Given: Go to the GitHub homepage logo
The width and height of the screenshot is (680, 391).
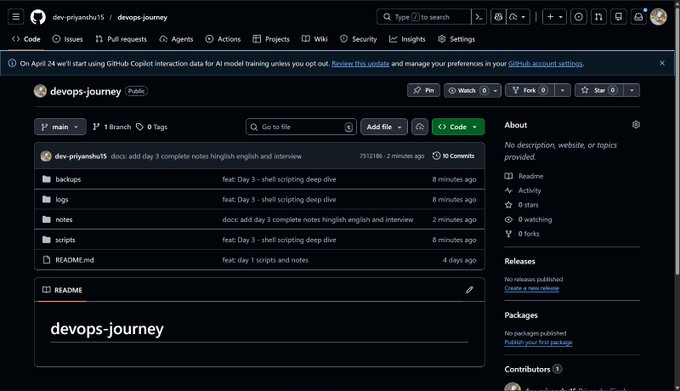Looking at the screenshot, I should [38, 17].
